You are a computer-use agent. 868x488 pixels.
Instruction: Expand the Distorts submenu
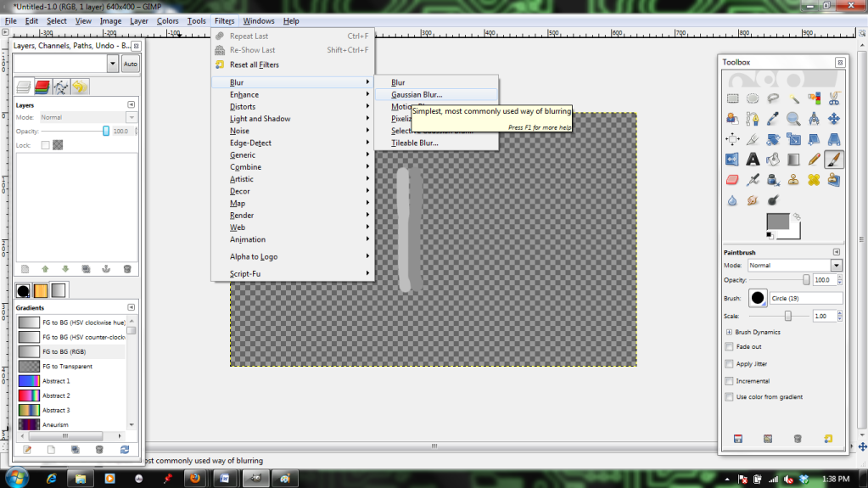coord(292,107)
